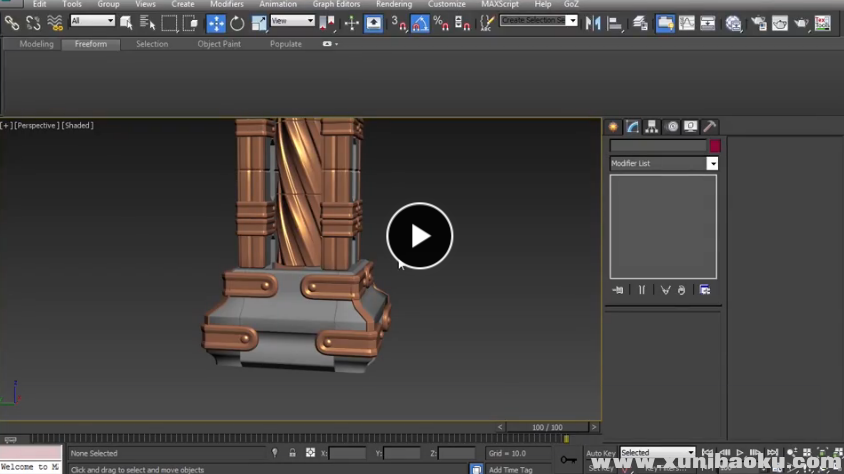Click the Select and Link chain icon
844x474 pixels.
[12, 23]
